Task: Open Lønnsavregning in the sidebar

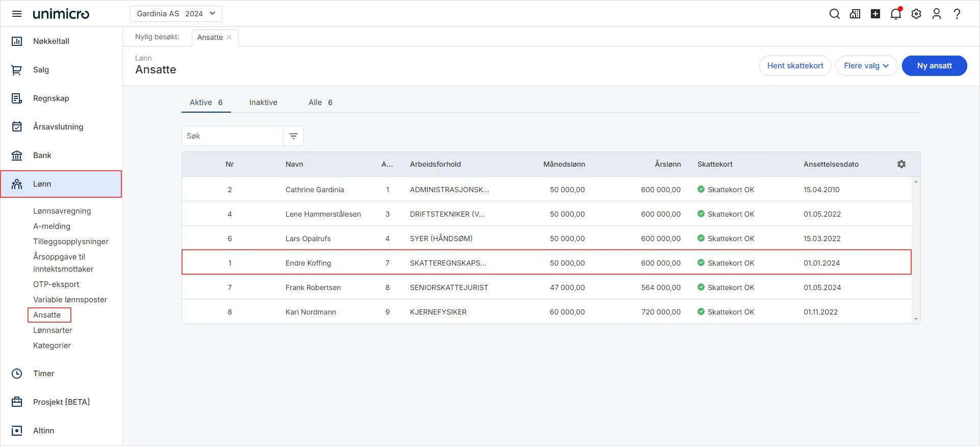Action: tap(62, 211)
